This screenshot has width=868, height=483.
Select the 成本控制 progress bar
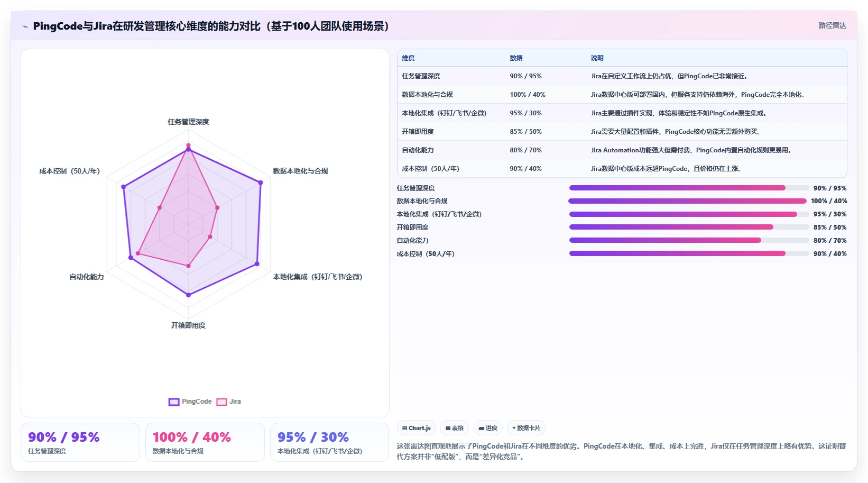(689, 253)
